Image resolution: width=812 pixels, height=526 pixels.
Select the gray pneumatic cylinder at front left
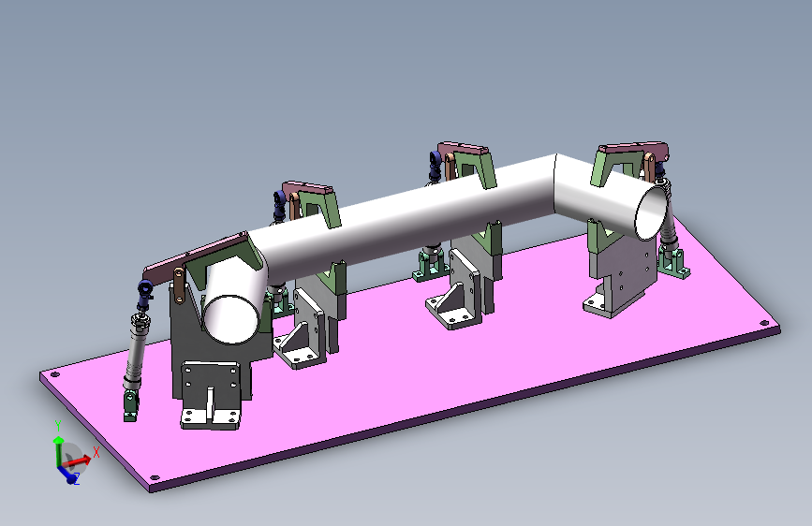click(x=135, y=352)
